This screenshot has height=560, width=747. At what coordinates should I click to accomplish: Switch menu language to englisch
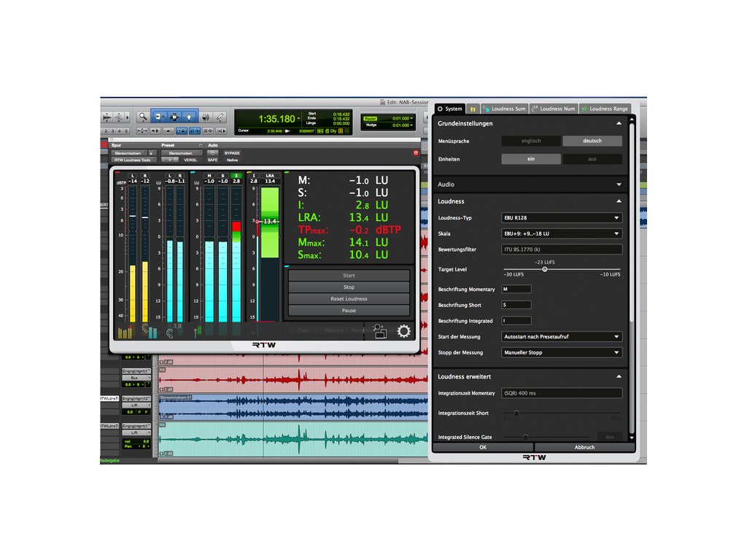pos(531,141)
